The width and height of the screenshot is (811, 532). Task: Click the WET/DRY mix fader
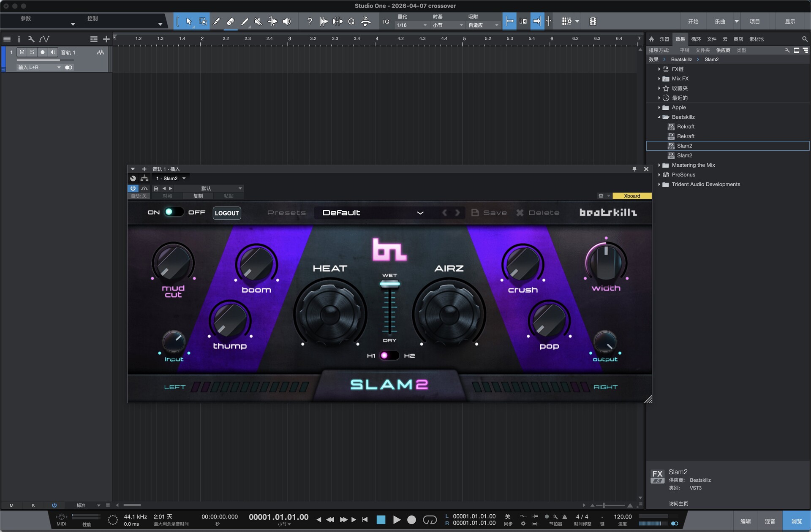(x=389, y=285)
